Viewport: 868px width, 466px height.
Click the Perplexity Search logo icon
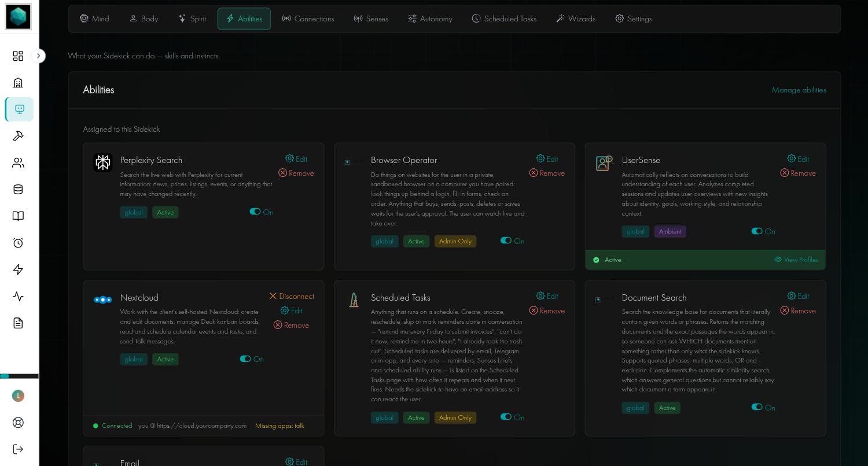pos(103,162)
